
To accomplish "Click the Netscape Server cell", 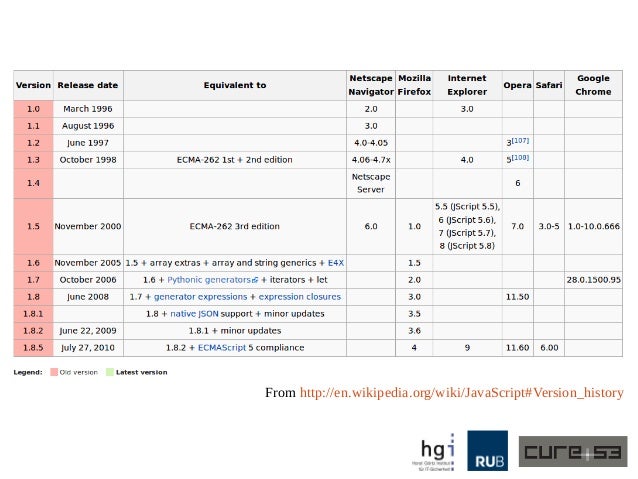I will click(371, 184).
